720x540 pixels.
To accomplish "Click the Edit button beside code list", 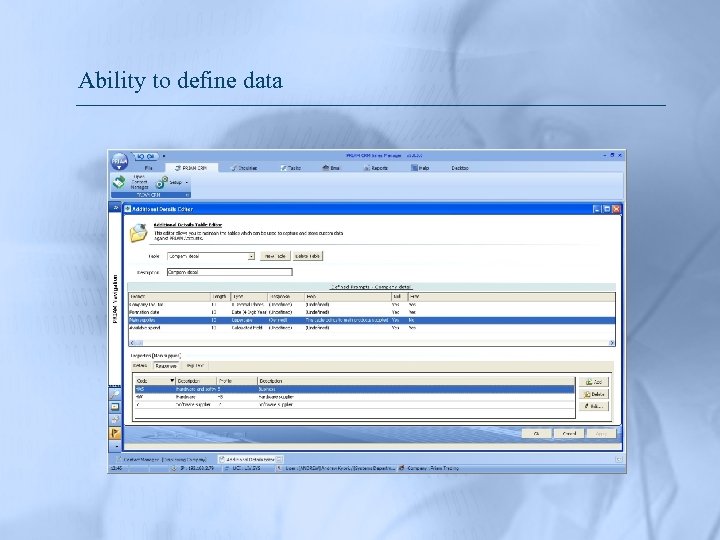I will tap(594, 406).
